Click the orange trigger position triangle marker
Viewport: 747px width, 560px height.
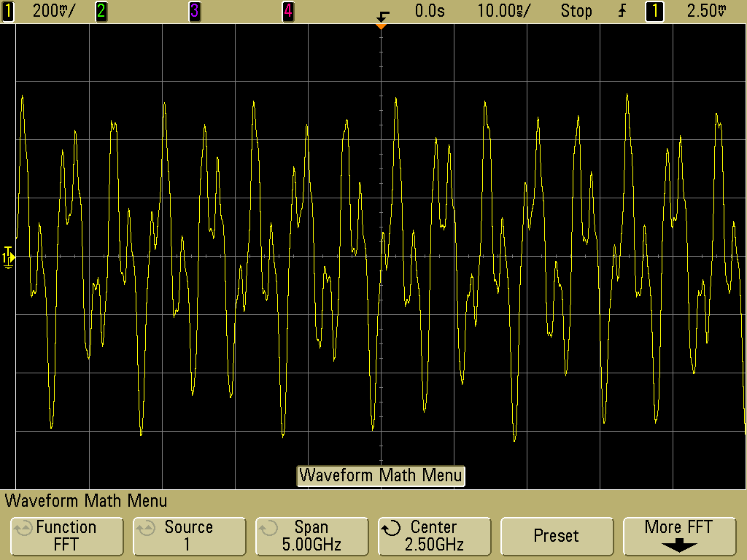tap(380, 26)
